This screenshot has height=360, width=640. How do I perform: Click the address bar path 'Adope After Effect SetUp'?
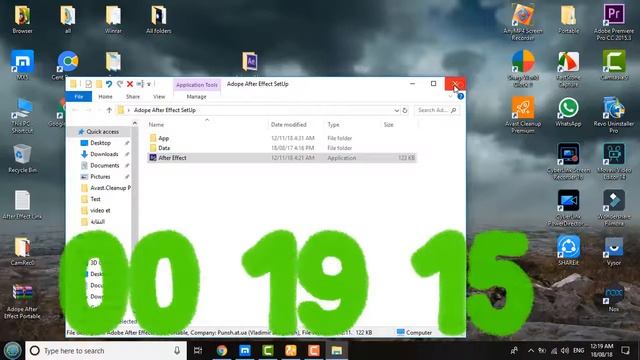165,110
